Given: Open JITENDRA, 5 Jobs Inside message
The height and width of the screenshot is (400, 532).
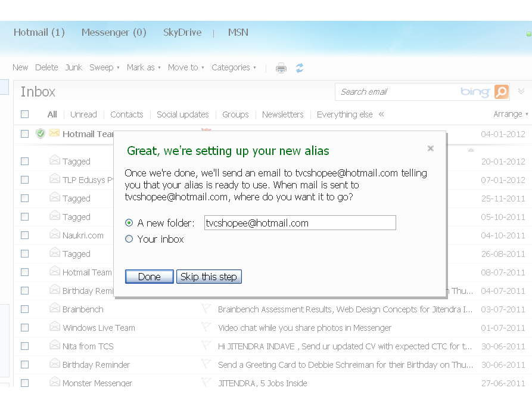Looking at the screenshot, I should click(x=263, y=383).
